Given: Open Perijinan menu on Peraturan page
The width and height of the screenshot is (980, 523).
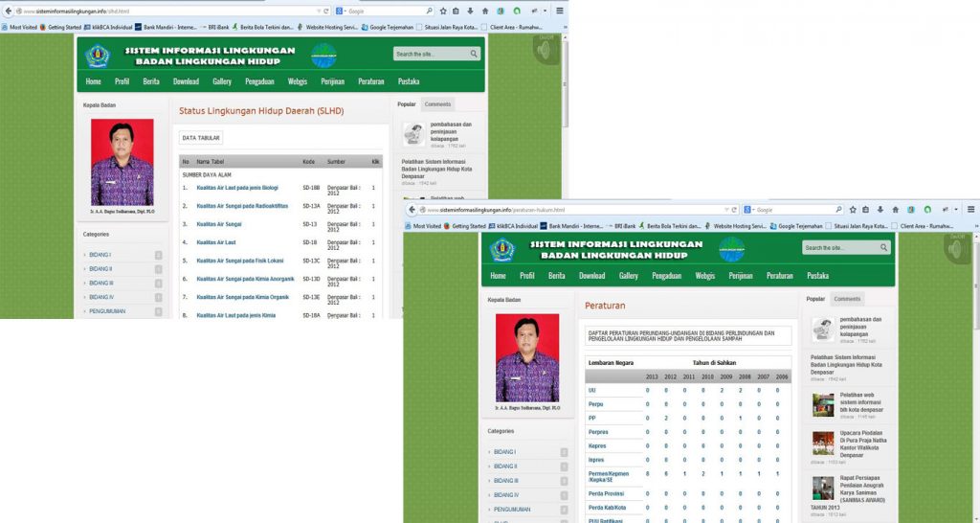Looking at the screenshot, I should 741,275.
